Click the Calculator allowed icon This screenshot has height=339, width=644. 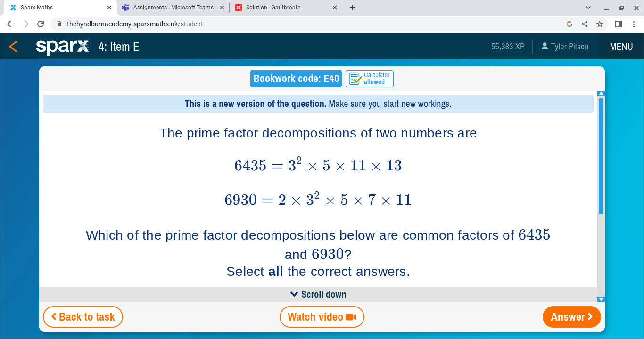[x=355, y=79]
